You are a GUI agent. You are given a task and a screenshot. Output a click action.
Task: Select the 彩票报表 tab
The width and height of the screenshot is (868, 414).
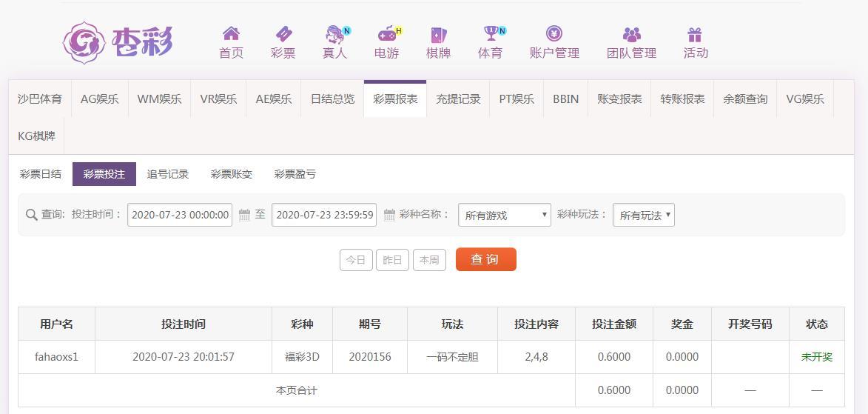tap(395, 99)
